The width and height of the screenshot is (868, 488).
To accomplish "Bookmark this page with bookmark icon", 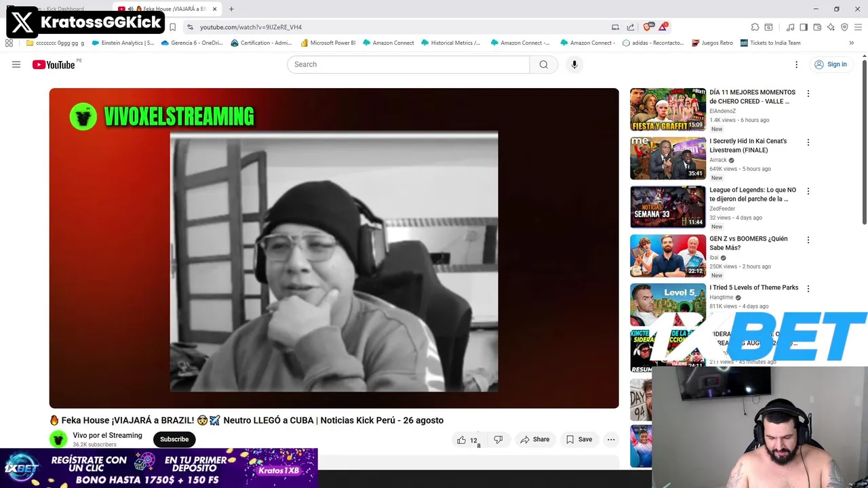I will click(172, 27).
